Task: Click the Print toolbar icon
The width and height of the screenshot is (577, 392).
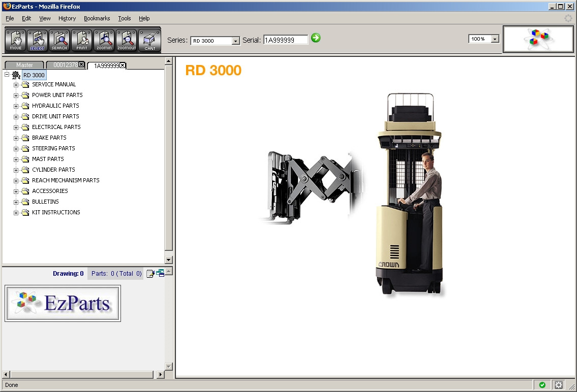Action: tap(82, 40)
